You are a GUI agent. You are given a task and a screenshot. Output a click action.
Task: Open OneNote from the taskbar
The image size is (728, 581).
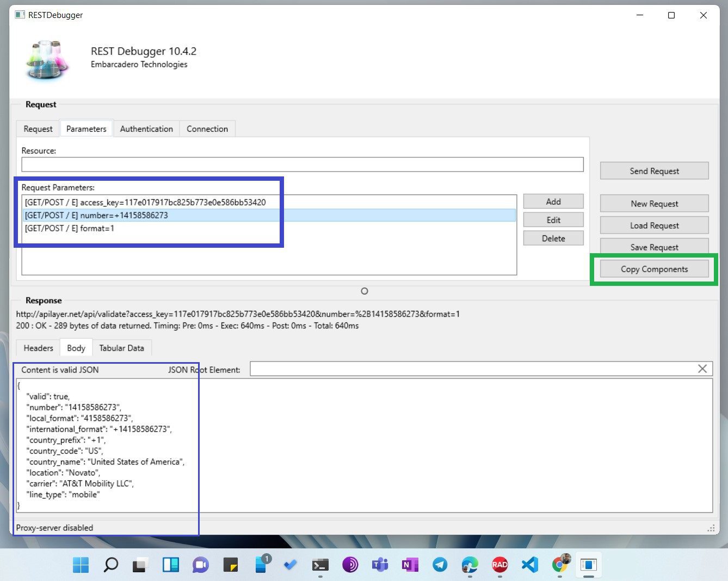click(x=410, y=565)
